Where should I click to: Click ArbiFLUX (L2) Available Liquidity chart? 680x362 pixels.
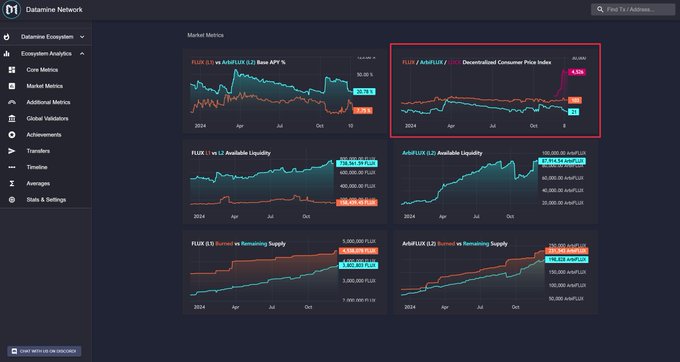point(495,182)
